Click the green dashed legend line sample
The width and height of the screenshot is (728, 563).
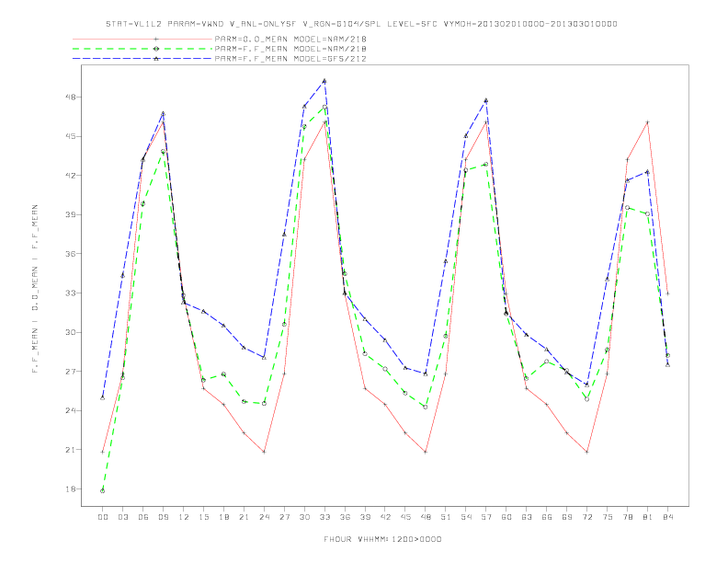pos(142,49)
